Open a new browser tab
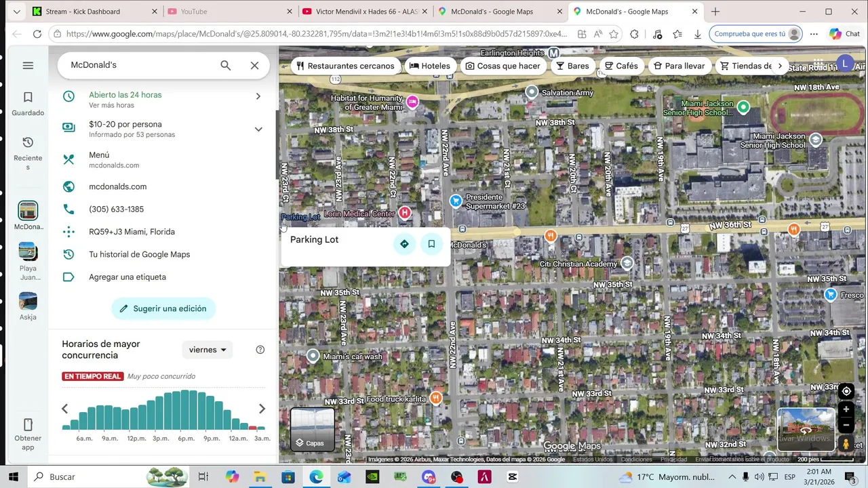The width and height of the screenshot is (868, 488). coord(715,12)
